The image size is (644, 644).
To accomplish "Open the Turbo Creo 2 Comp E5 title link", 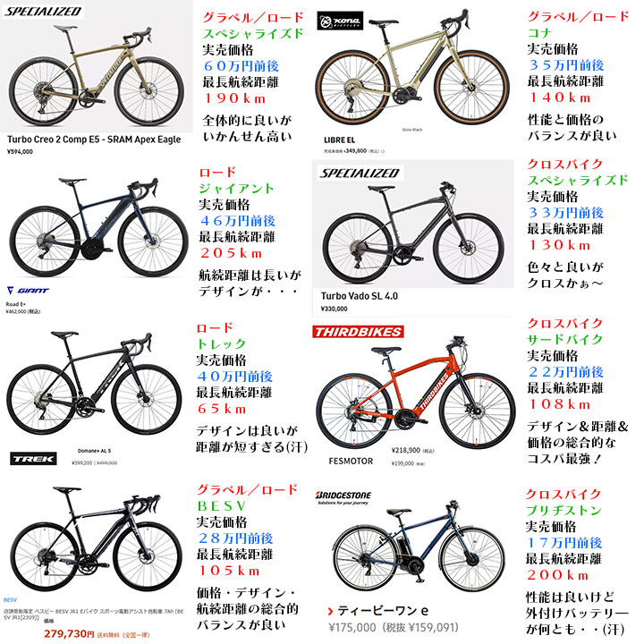I will tap(94, 140).
